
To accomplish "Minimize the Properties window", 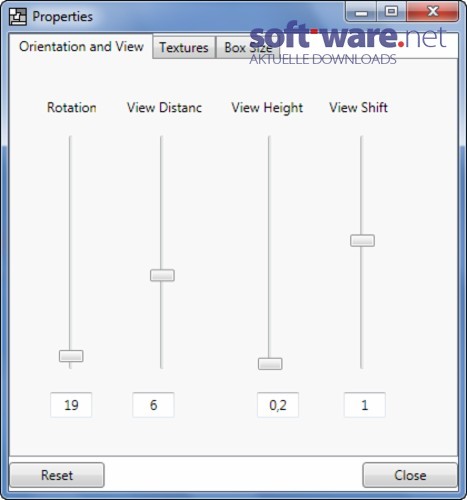I will (x=361, y=12).
